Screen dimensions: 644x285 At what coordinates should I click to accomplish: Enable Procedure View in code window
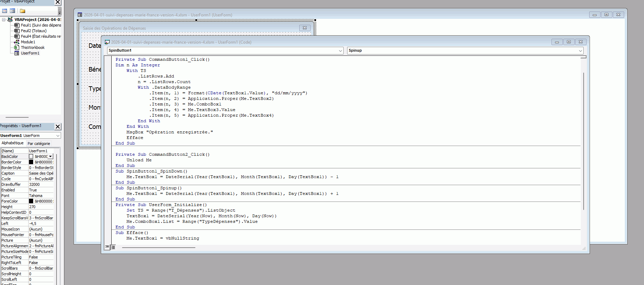click(x=107, y=247)
